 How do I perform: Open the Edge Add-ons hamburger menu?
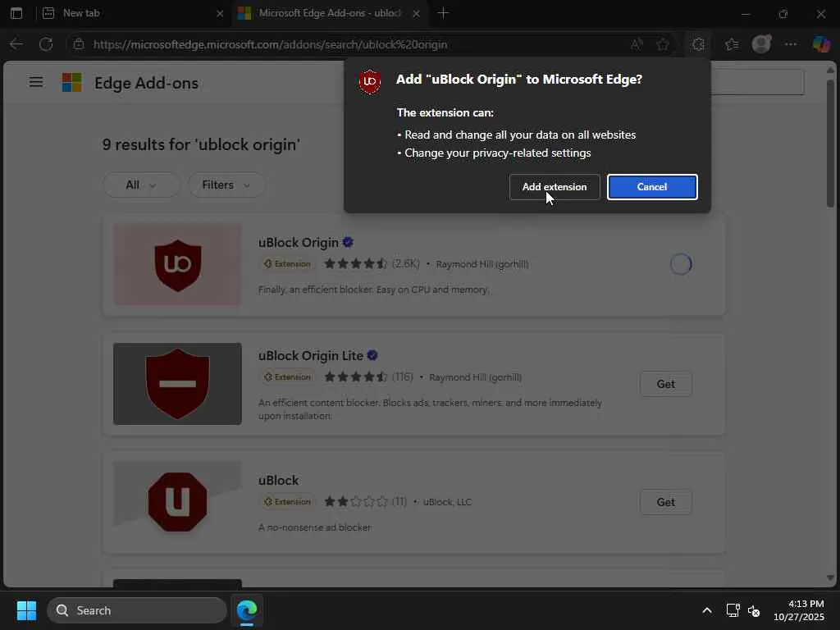(x=36, y=82)
